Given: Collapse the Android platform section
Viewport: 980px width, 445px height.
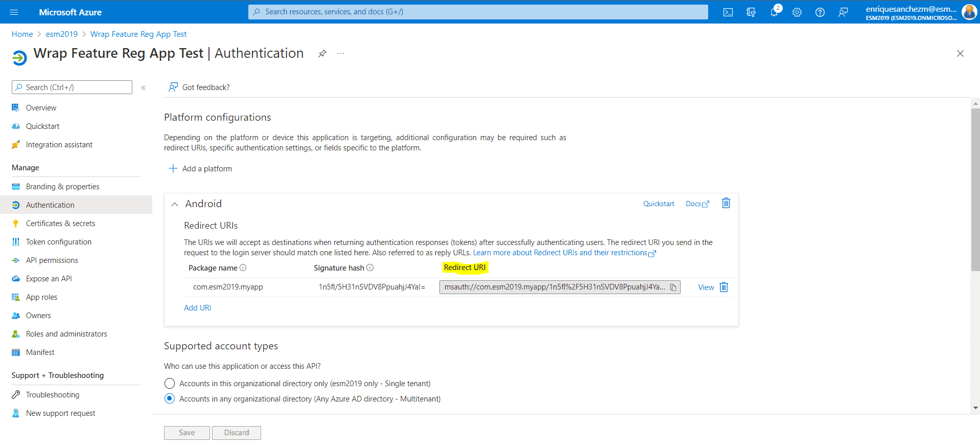Looking at the screenshot, I should click(175, 204).
